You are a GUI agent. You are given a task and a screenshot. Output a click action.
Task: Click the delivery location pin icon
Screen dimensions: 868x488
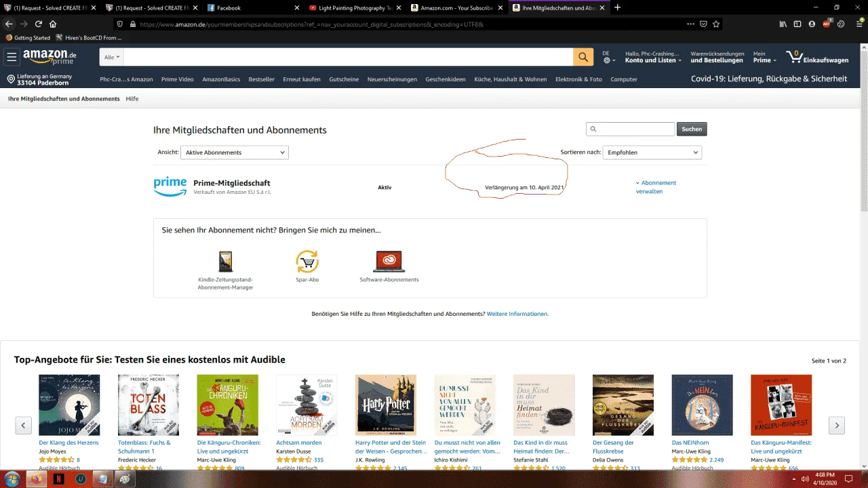coord(11,79)
